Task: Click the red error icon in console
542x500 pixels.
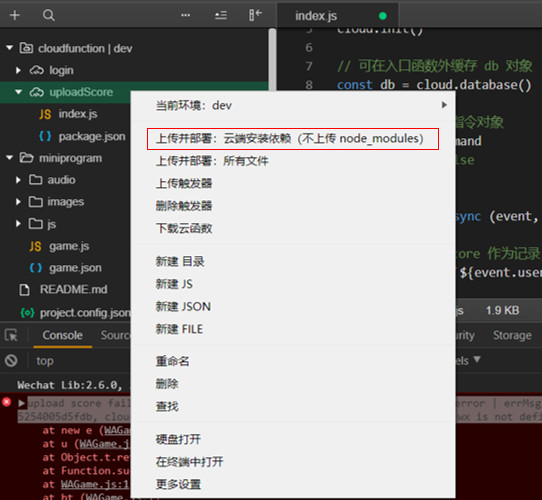Action: [7, 402]
